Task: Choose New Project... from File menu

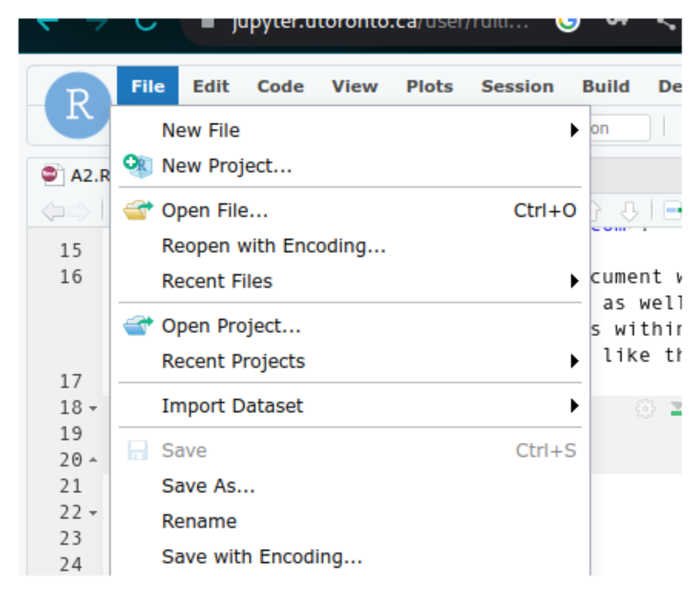Action: pos(350,166)
